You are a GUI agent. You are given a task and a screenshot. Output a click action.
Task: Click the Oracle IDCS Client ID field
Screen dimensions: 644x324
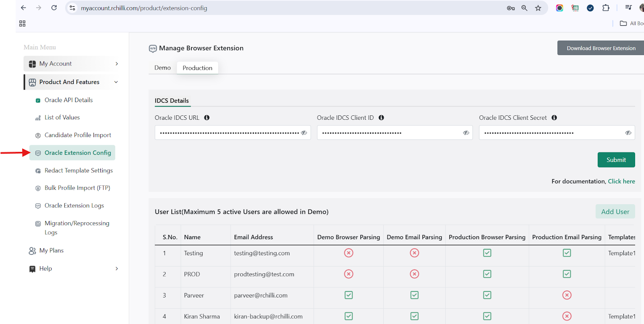pos(395,133)
